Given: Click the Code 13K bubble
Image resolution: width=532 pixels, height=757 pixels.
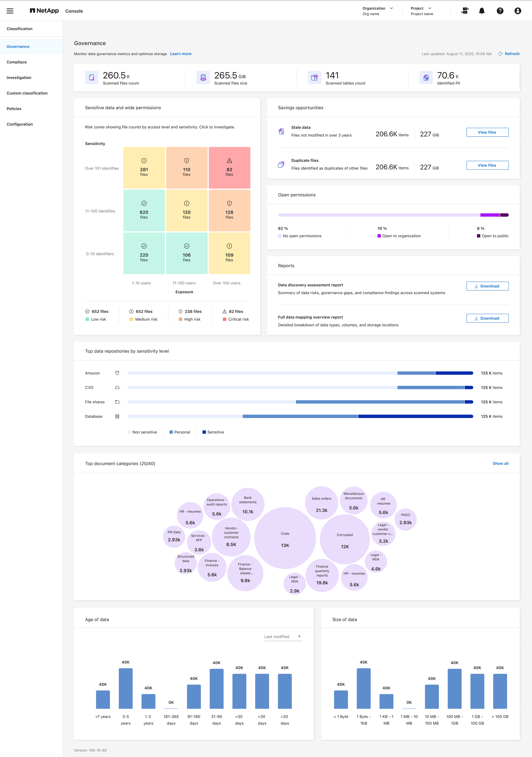Looking at the screenshot, I should tap(285, 538).
